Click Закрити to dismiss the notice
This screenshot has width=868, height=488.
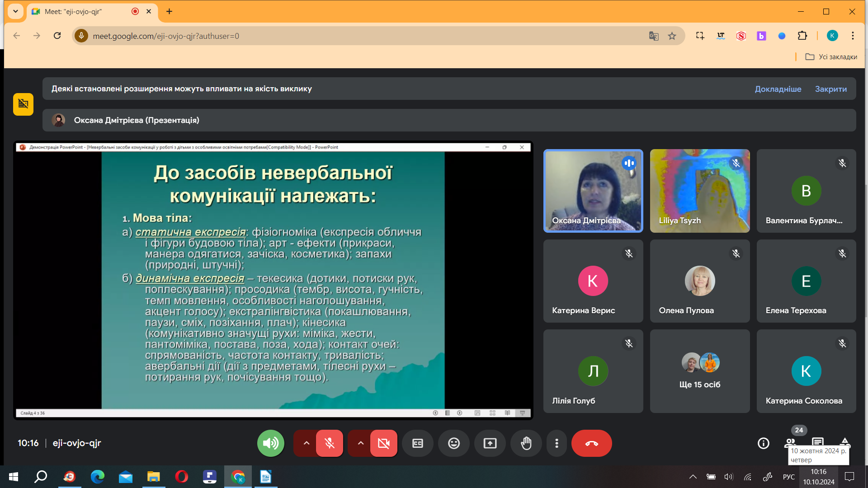(x=830, y=89)
